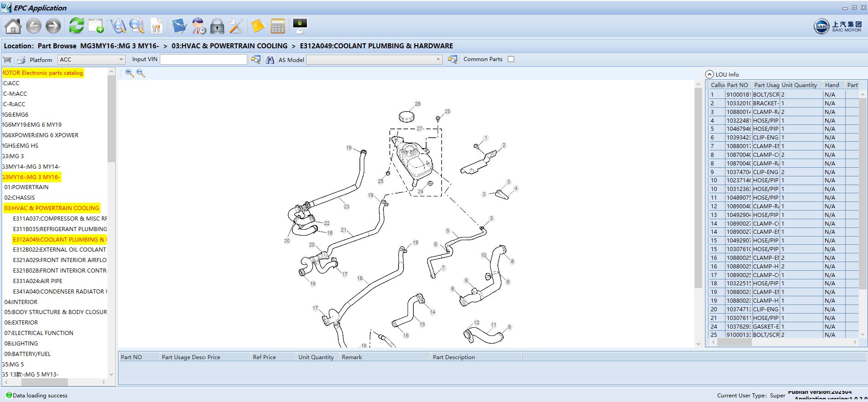Click the Part Description column header
The height and width of the screenshot is (402, 868).
pos(476,357)
